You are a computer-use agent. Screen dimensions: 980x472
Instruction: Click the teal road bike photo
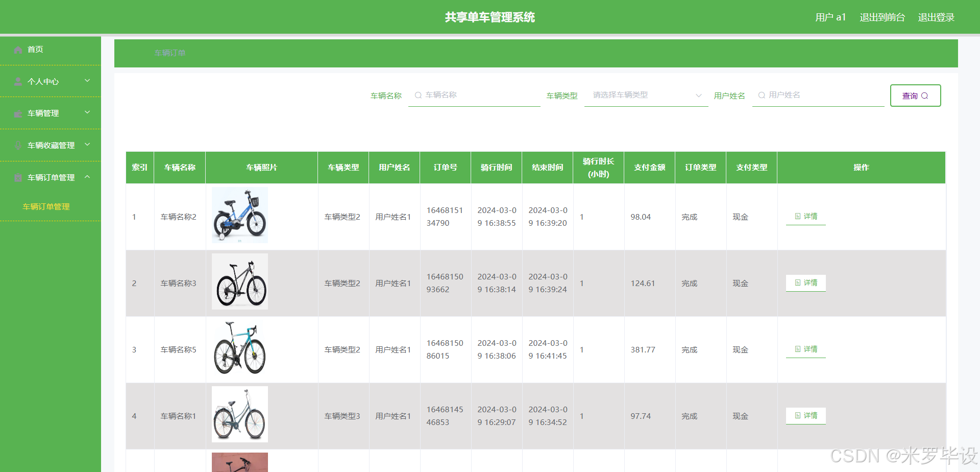pos(240,348)
